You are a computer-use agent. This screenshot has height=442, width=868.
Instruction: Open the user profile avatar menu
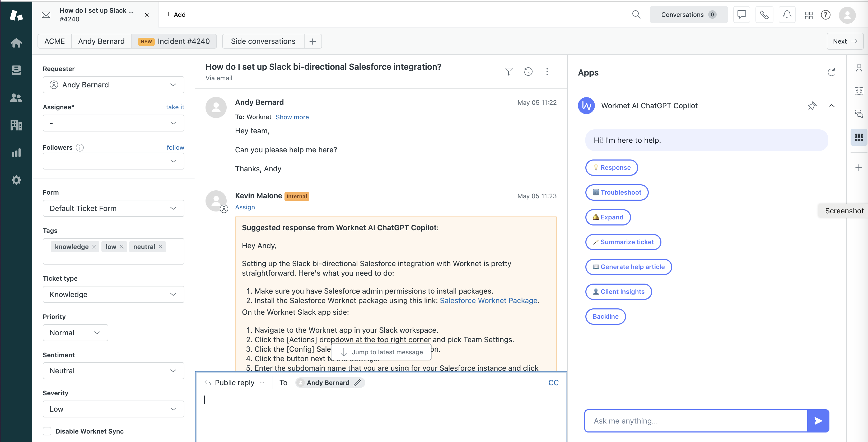[x=847, y=15]
